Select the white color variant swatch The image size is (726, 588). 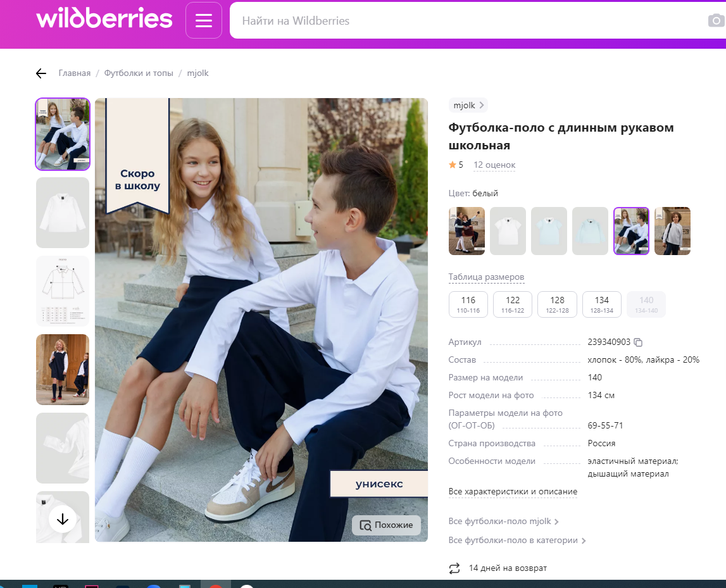click(508, 231)
